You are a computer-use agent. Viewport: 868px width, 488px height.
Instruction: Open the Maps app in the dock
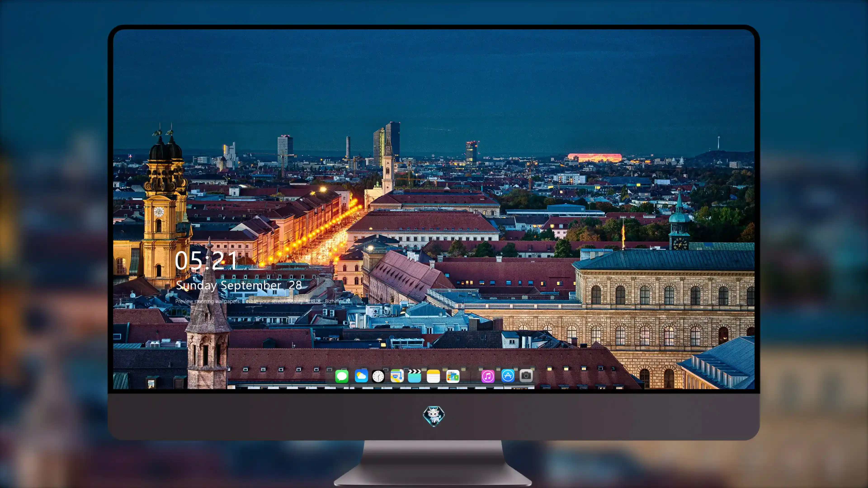(x=397, y=376)
